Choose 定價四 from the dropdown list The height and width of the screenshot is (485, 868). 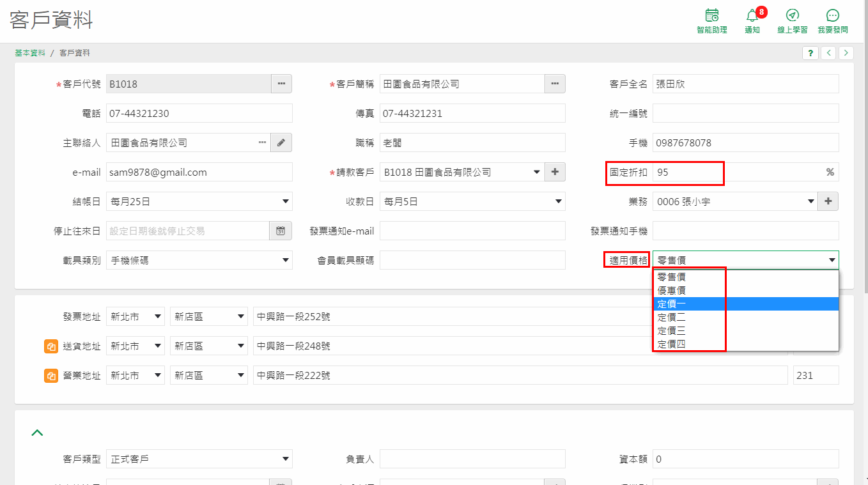746,344
